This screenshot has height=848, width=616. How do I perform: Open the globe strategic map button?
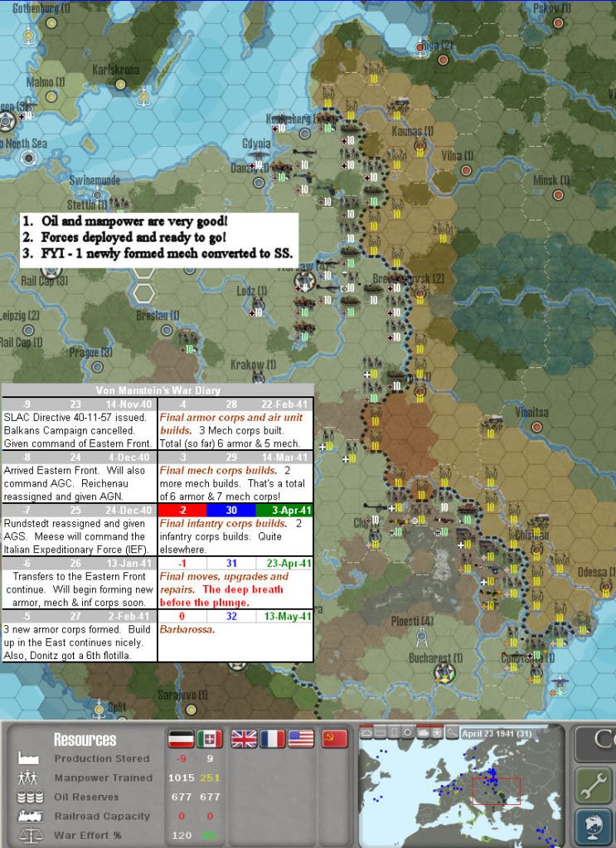(x=592, y=828)
